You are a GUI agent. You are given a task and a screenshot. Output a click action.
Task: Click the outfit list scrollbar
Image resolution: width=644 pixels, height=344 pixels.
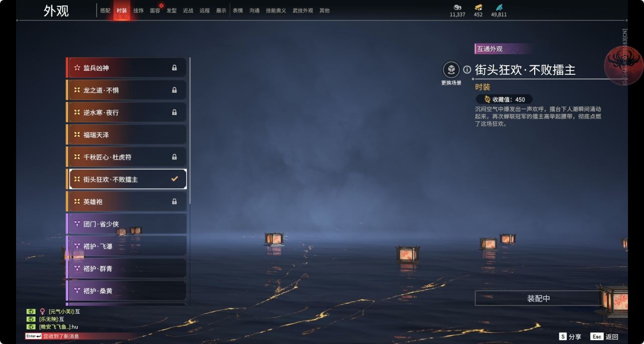click(x=190, y=130)
